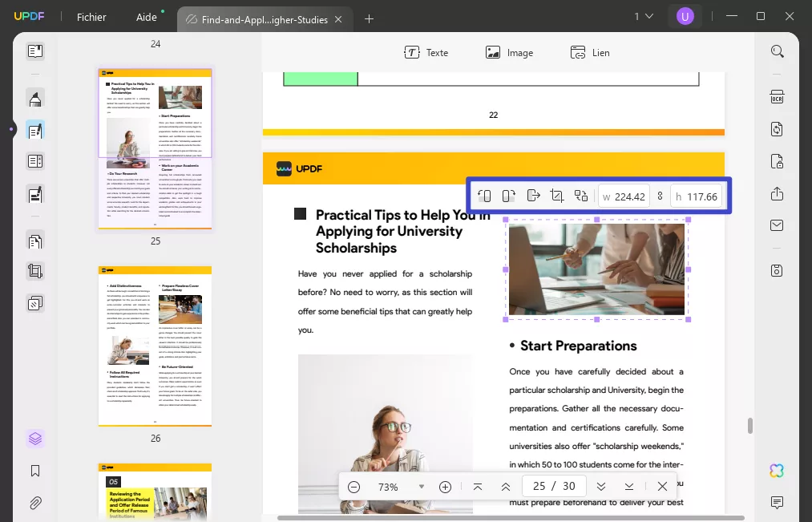Select the Crop Pages tool in the sidebar
812x522 pixels.
click(x=34, y=271)
